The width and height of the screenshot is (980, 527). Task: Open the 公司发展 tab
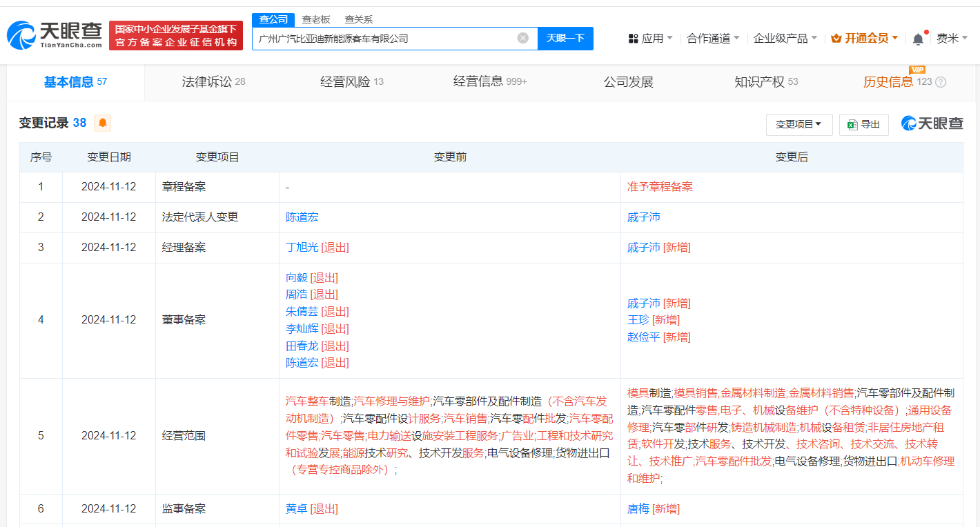(x=628, y=82)
